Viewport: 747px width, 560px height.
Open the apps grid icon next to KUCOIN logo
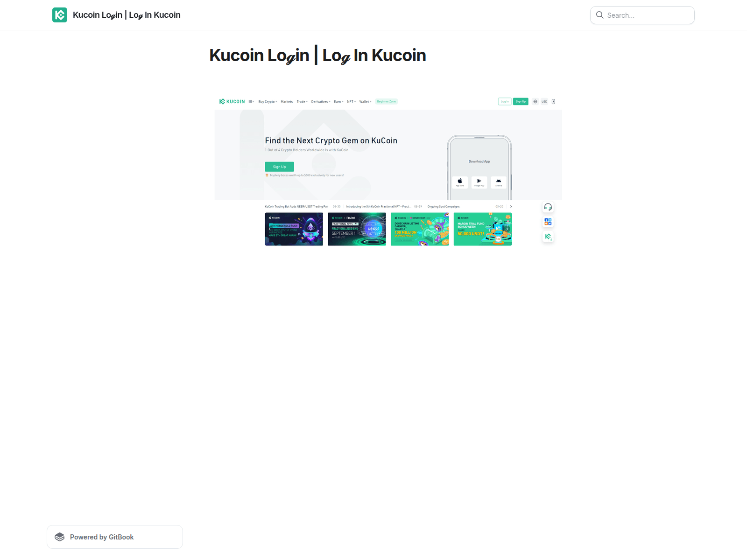click(251, 101)
